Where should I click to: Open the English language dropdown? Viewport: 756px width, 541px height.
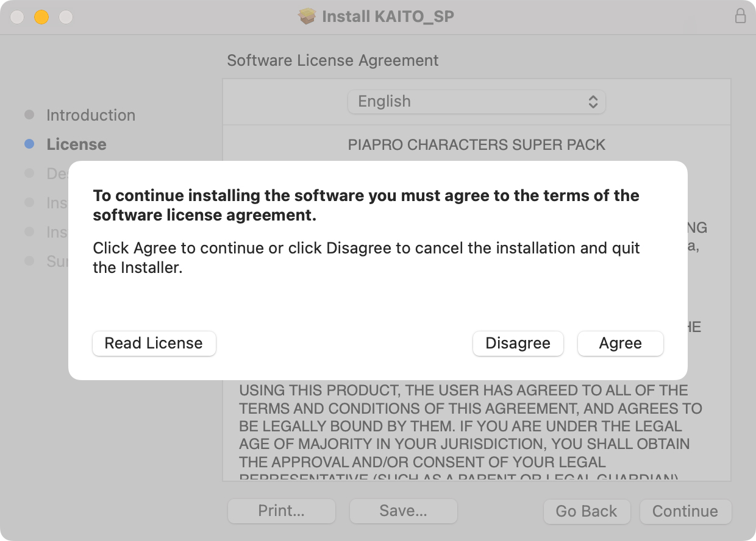[x=476, y=102]
